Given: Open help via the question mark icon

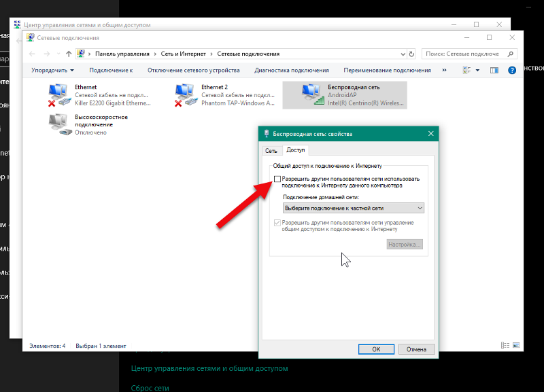Looking at the screenshot, I should [x=512, y=69].
